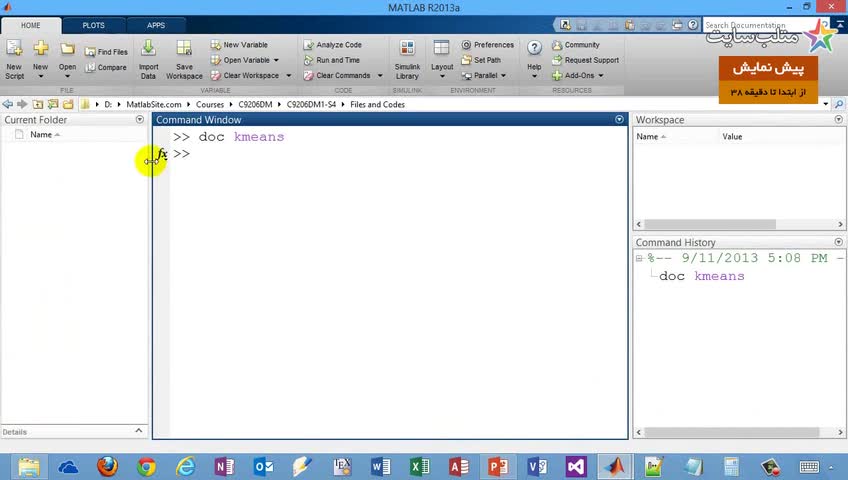The image size is (848, 480).
Task: Open Excel from the taskbar
Action: (x=420, y=466)
